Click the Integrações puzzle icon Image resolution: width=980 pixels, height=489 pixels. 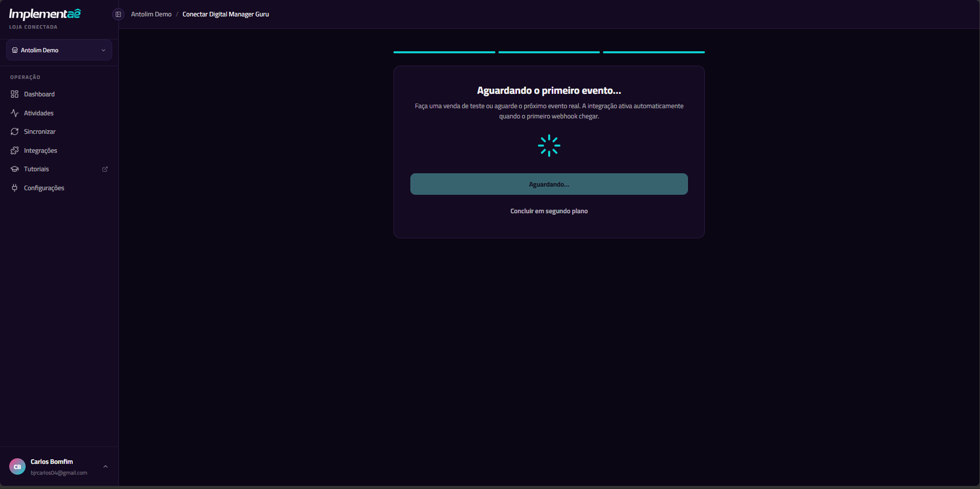[15, 151]
